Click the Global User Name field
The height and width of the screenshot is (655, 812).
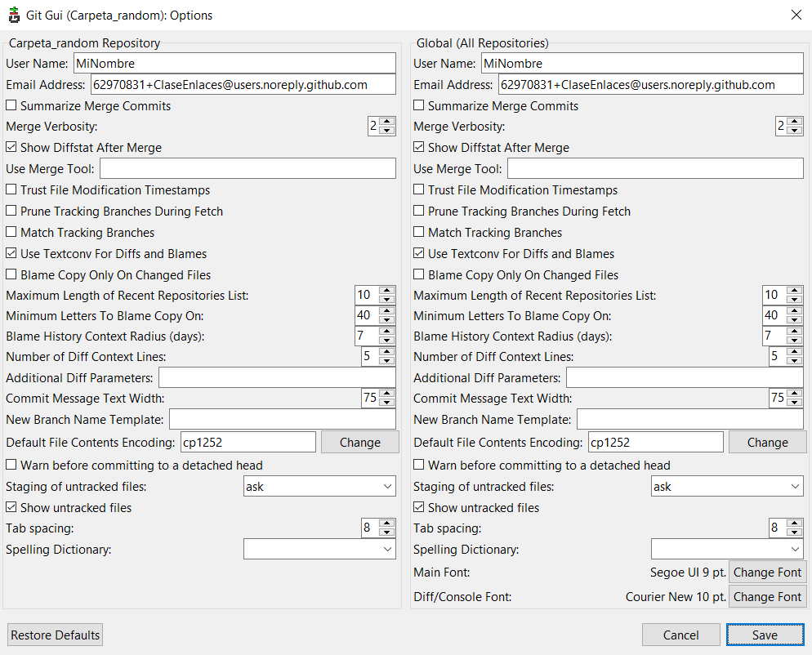642,63
